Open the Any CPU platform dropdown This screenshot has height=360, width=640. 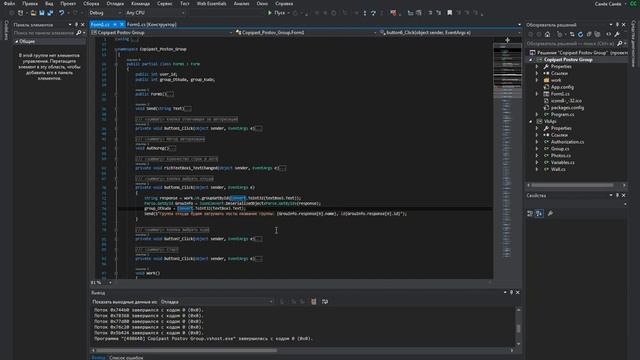click(x=155, y=13)
